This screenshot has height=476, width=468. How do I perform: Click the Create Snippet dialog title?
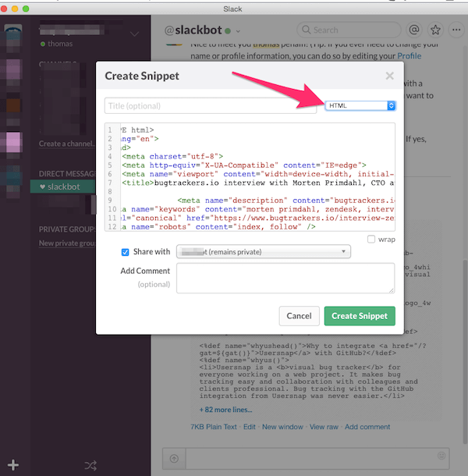click(142, 76)
